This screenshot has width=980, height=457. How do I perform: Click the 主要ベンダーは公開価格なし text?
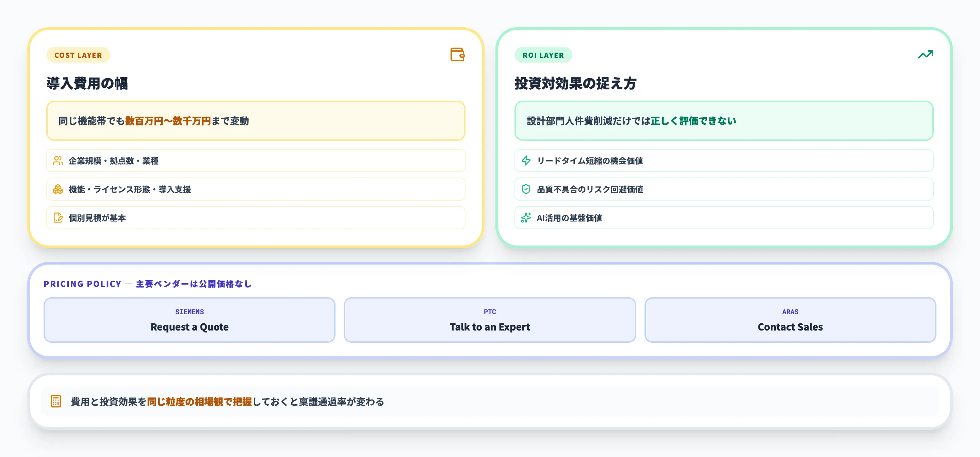click(194, 284)
